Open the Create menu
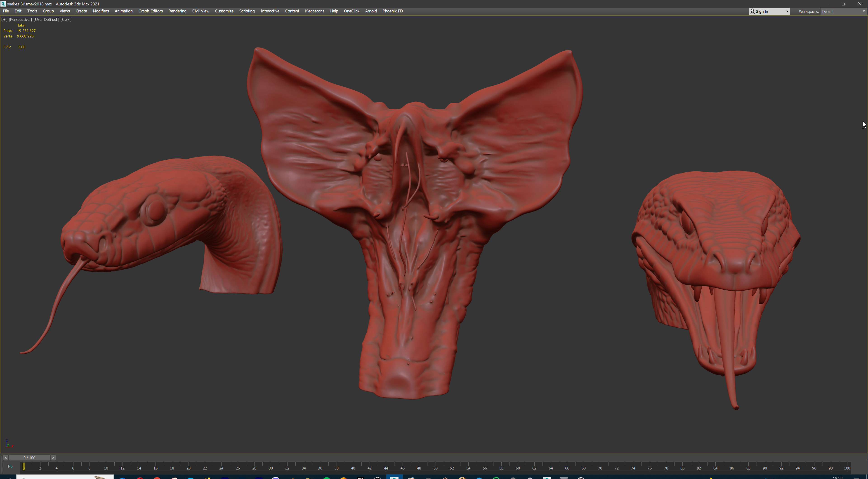The height and width of the screenshot is (479, 868). click(81, 11)
